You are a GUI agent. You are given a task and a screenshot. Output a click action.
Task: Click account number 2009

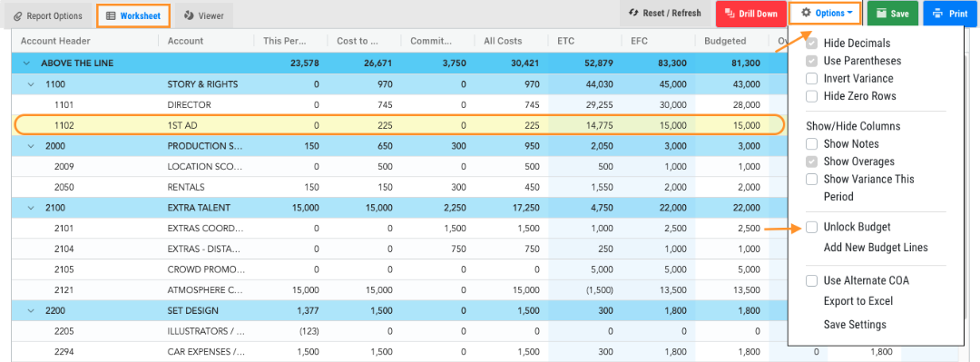pos(64,166)
